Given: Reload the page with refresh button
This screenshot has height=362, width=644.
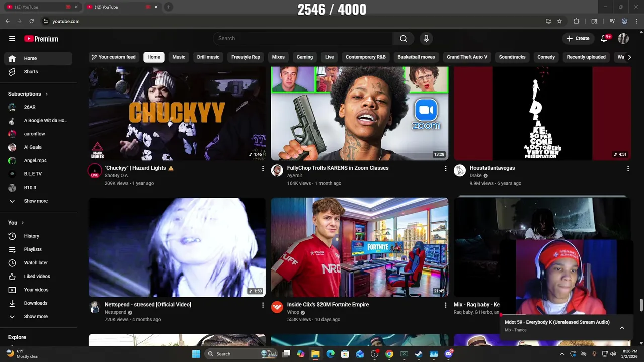Looking at the screenshot, I should point(31,21).
